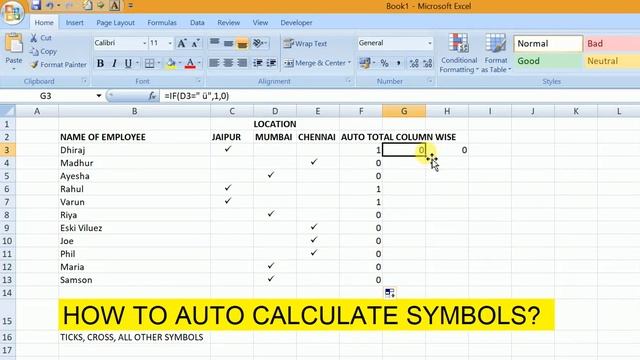The width and height of the screenshot is (640, 360).
Task: Open the font name Calibri dropdown
Action: tap(144, 43)
